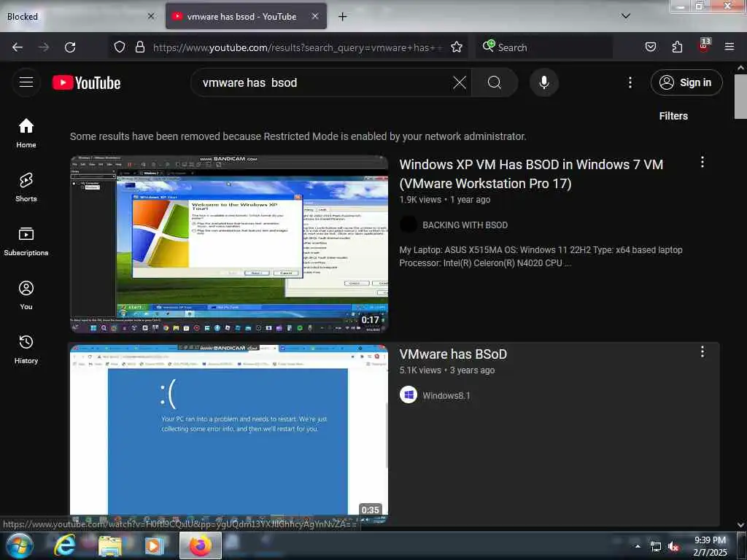Open the tracking protection shield icon
Image resolution: width=747 pixels, height=560 pixels.
coord(120,47)
